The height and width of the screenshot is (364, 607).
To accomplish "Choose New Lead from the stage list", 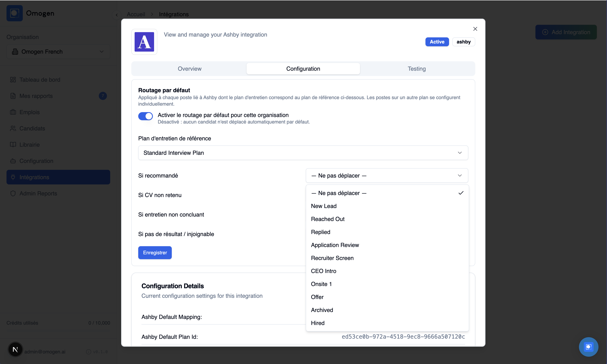I will (387, 206).
